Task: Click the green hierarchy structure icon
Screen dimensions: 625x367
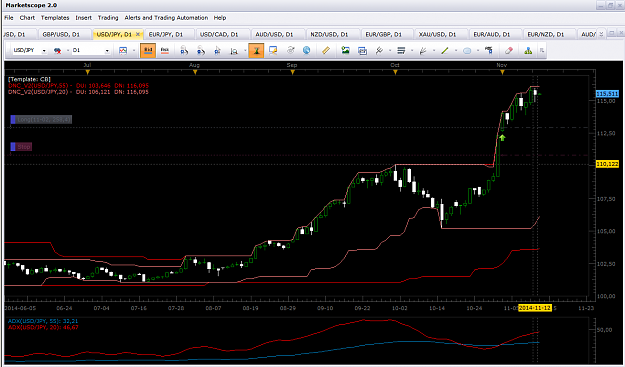Action: pyautogui.click(x=528, y=51)
